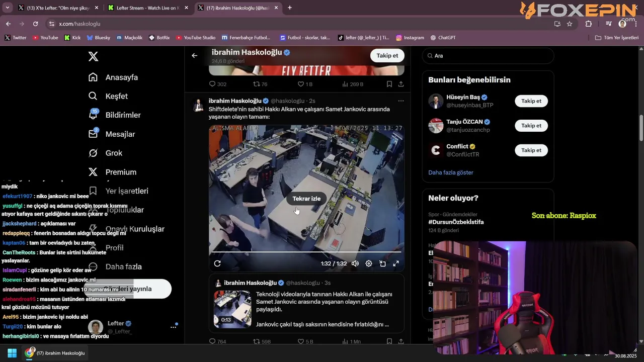Open Daha fazla menu in sidebar
This screenshot has height=362, width=644.
[115, 266]
